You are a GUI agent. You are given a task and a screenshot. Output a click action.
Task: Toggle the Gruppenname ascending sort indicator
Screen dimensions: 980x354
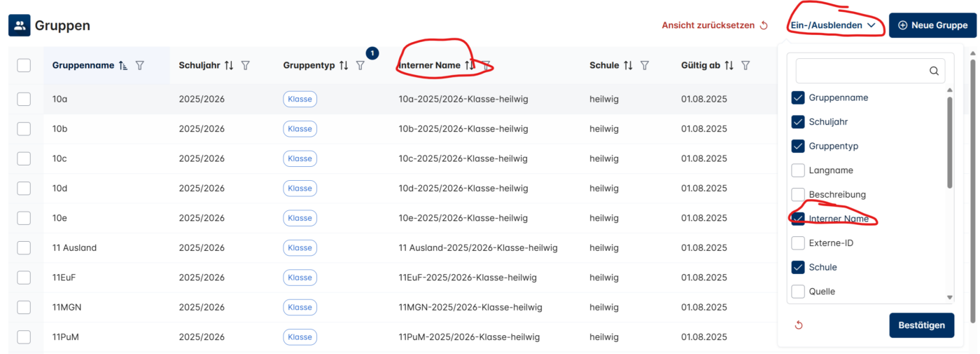click(x=123, y=65)
